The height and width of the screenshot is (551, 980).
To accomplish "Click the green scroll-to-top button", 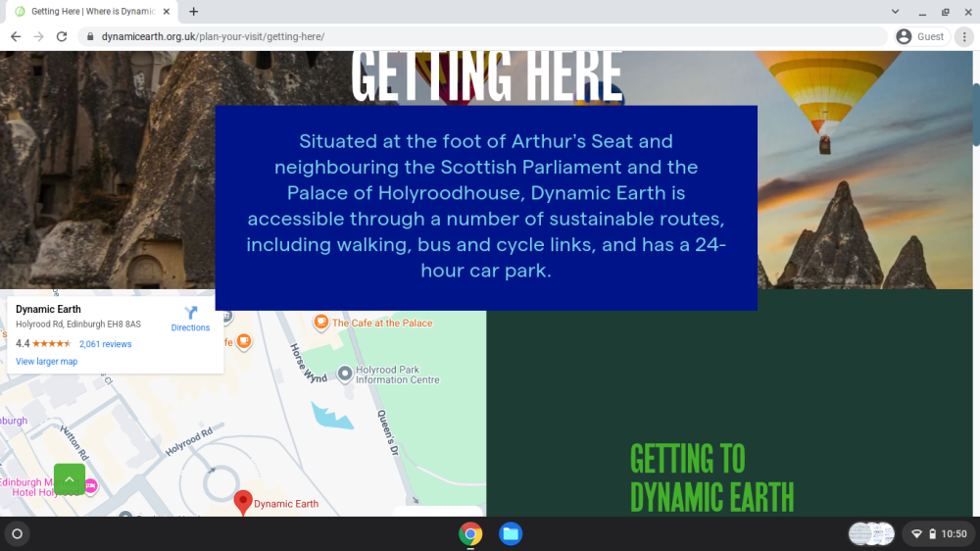I will tap(70, 479).
